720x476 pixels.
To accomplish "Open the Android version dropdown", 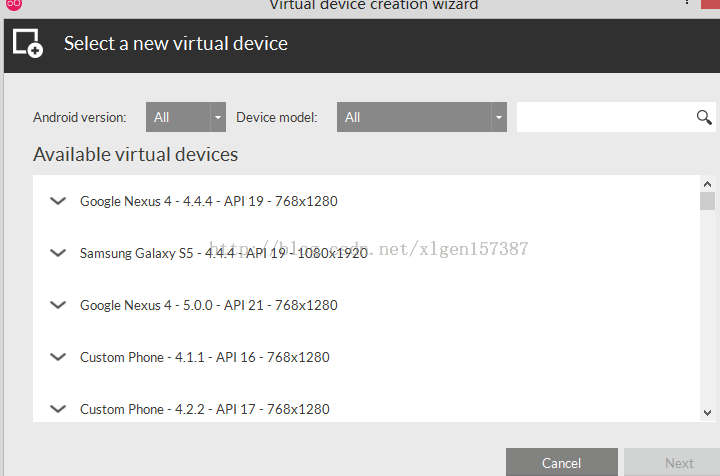I will point(186,117).
